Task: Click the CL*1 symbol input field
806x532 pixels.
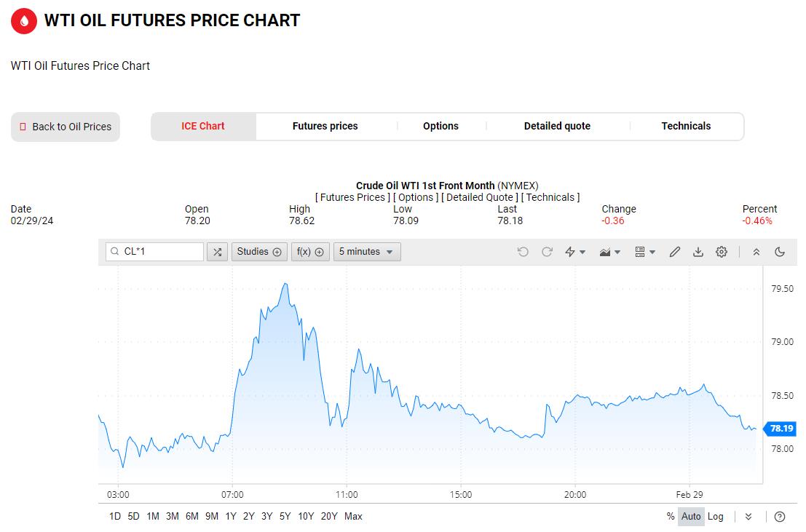Action: tap(155, 252)
